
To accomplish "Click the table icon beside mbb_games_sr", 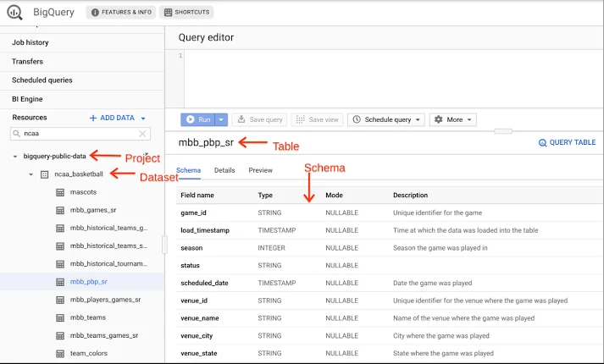I will pos(59,210).
